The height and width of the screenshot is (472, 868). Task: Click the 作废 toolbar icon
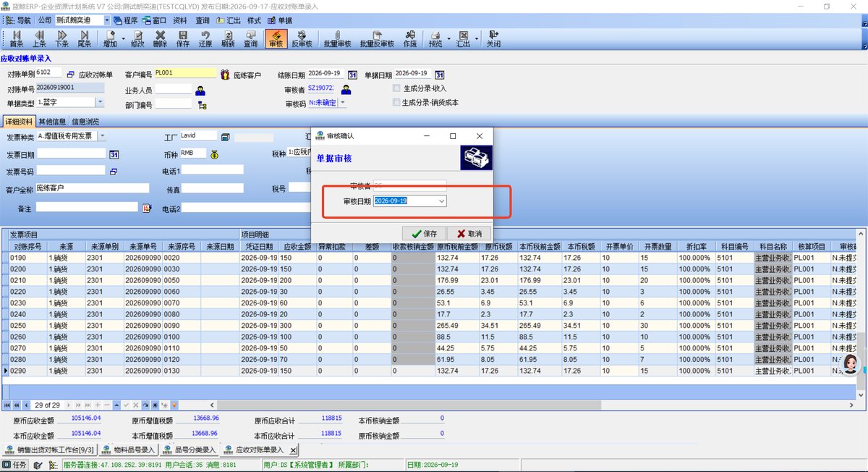pos(410,38)
